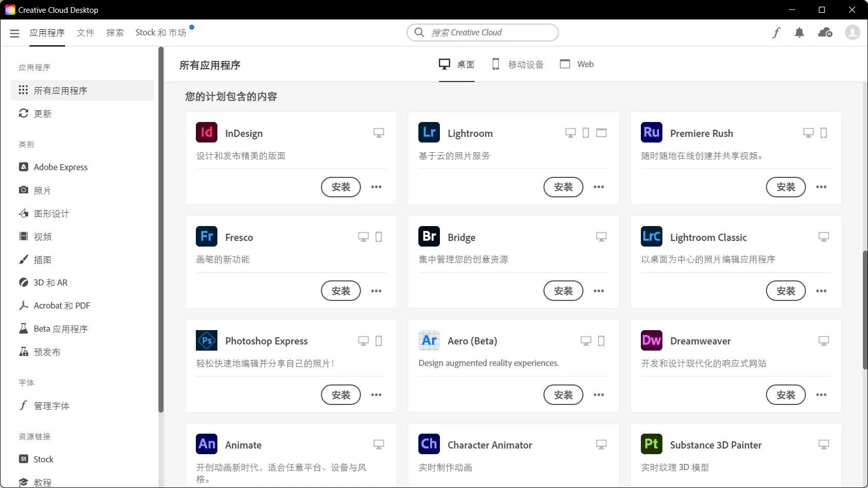Open more options for Bridge
Image resolution: width=868 pixels, height=488 pixels.
click(x=599, y=291)
